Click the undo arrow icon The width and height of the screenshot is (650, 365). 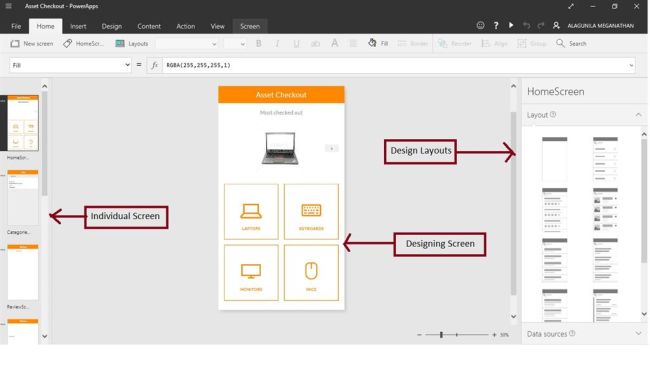(526, 25)
